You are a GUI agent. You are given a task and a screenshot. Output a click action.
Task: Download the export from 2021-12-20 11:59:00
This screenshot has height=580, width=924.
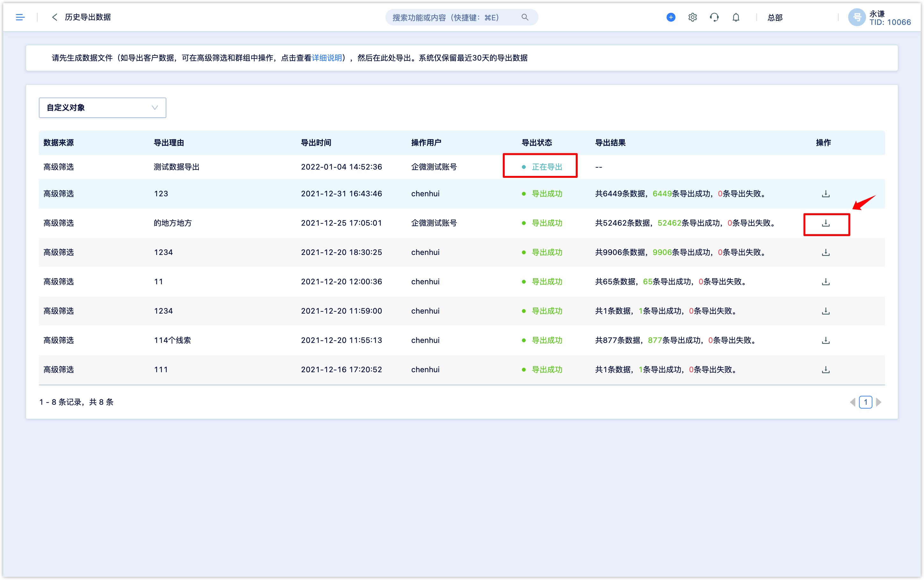[x=826, y=311]
